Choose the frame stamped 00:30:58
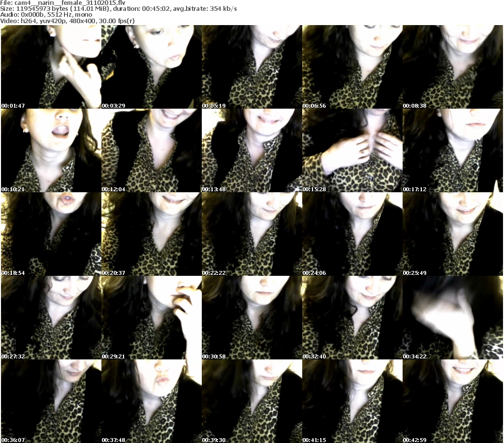 (x=252, y=318)
